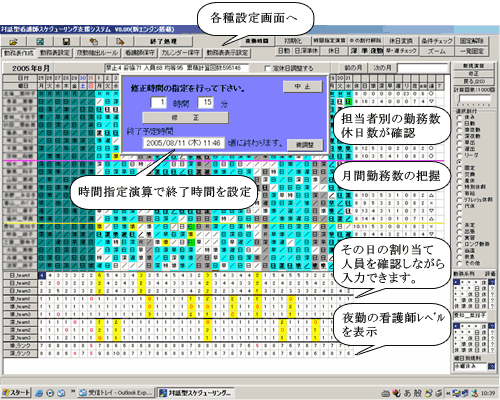Click the 初期化 button
Screen dimensions: 500x400
click(x=293, y=41)
